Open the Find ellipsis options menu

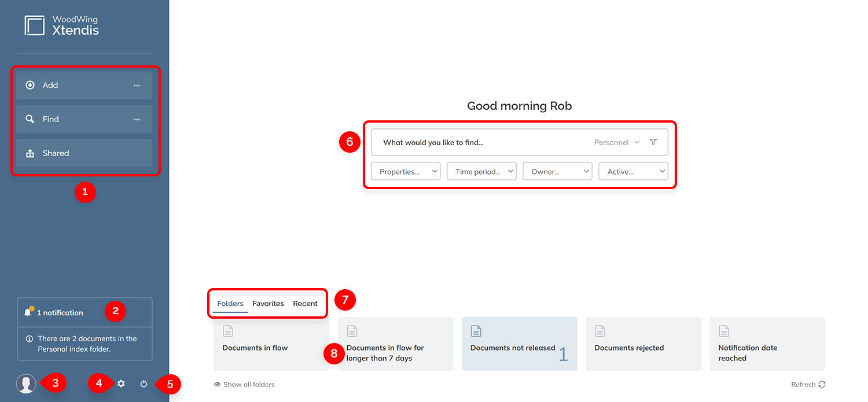coord(137,119)
